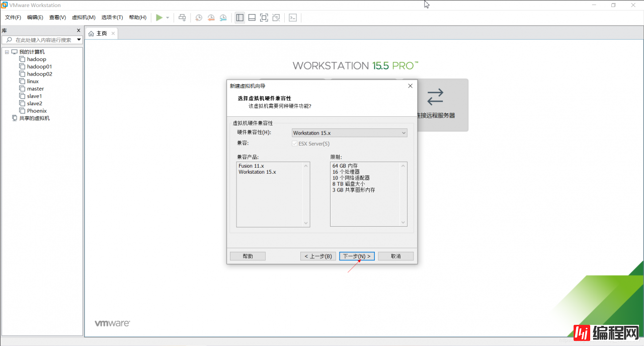This screenshot has width=644, height=346.
Task: Select master in the library tree
Action: [x=35, y=89]
